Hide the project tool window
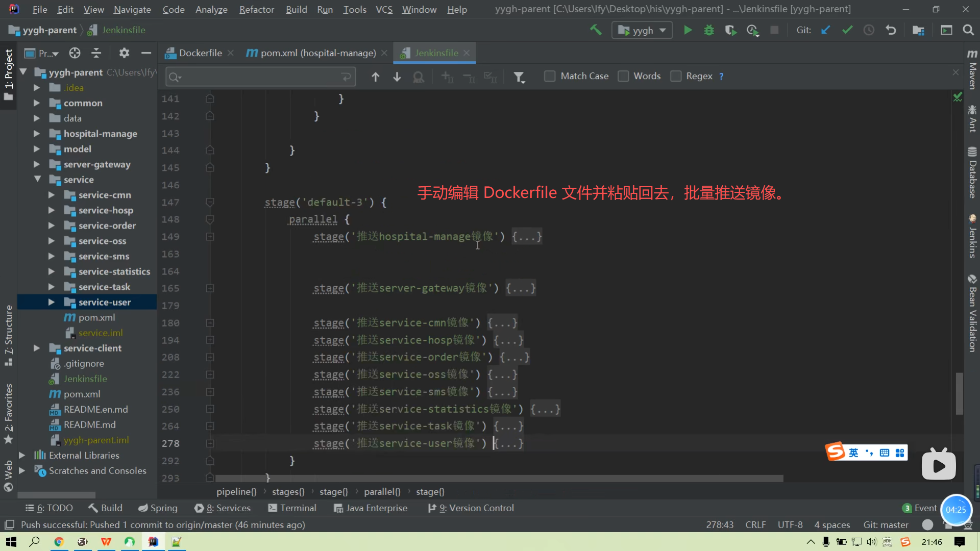Viewport: 980px width, 551px height. pyautogui.click(x=146, y=53)
